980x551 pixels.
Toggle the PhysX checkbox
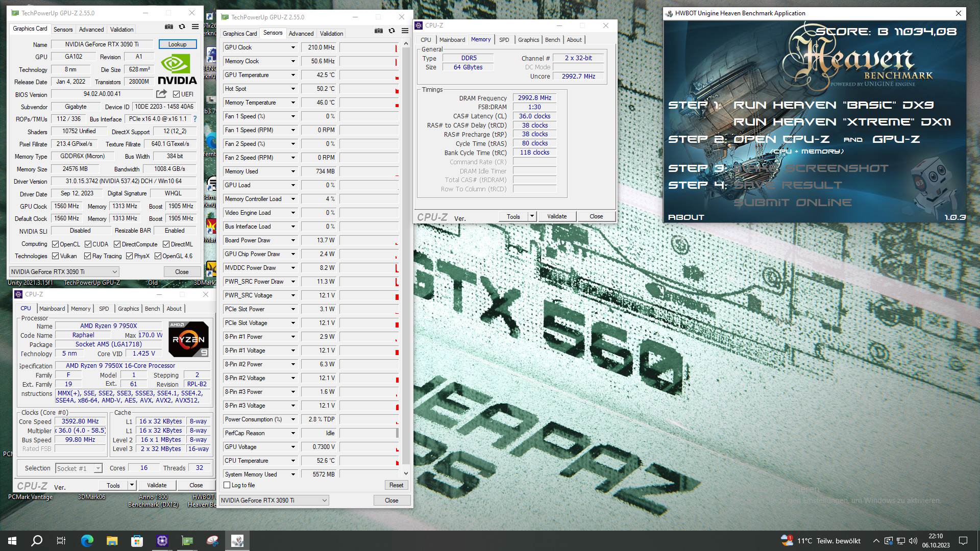[x=129, y=256]
